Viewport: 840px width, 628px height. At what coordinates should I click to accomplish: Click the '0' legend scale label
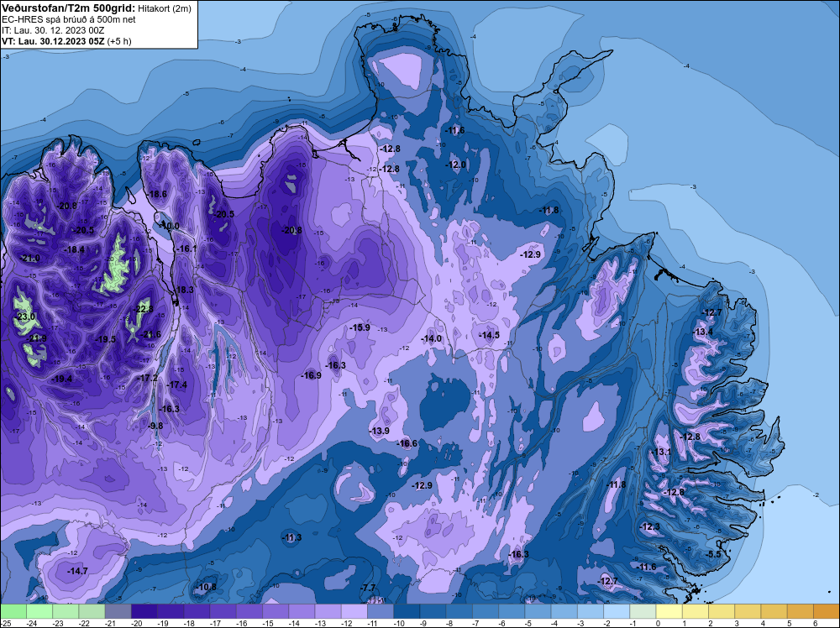tap(657, 623)
